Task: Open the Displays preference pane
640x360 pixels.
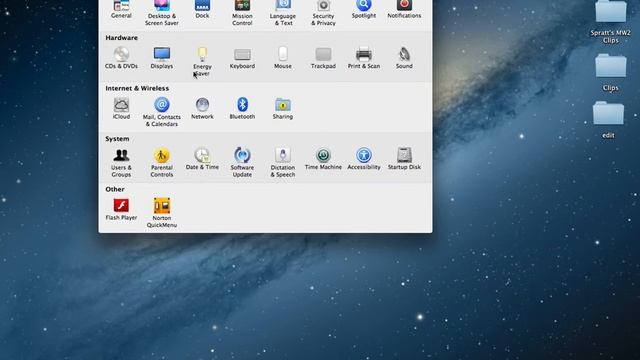Action: click(x=162, y=58)
